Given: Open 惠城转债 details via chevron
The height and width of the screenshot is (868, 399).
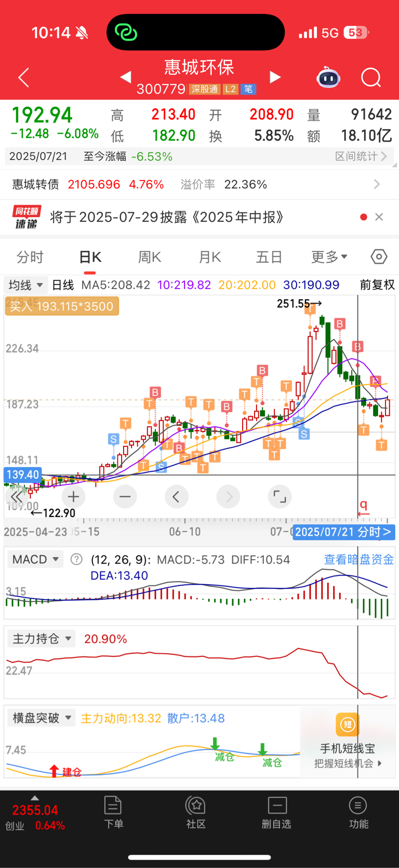Looking at the screenshot, I should 377,185.
